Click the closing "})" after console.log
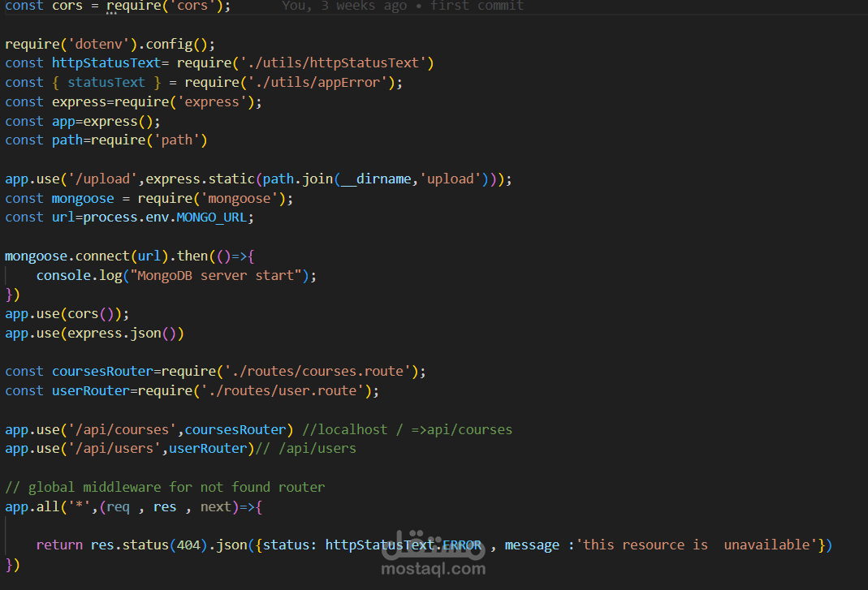 tap(13, 295)
